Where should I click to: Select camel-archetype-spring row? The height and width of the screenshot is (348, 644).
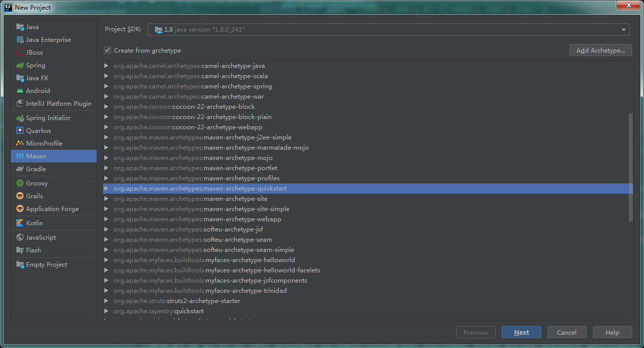368,86
